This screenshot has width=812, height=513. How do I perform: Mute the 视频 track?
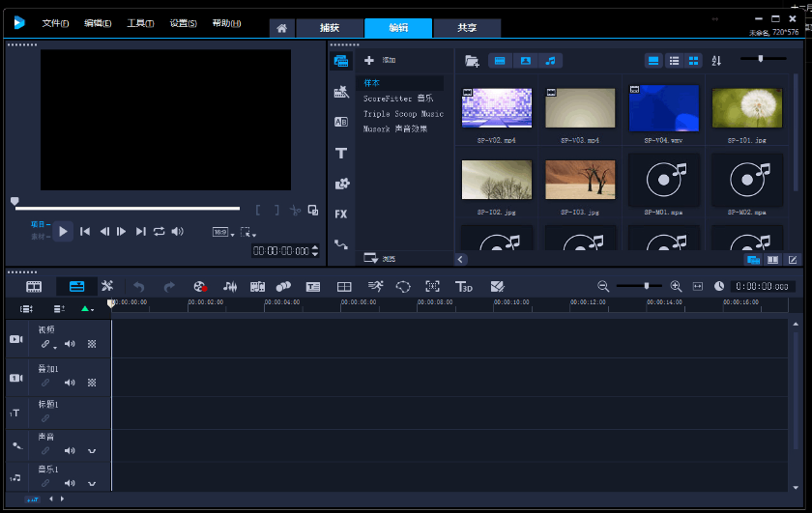pos(70,344)
